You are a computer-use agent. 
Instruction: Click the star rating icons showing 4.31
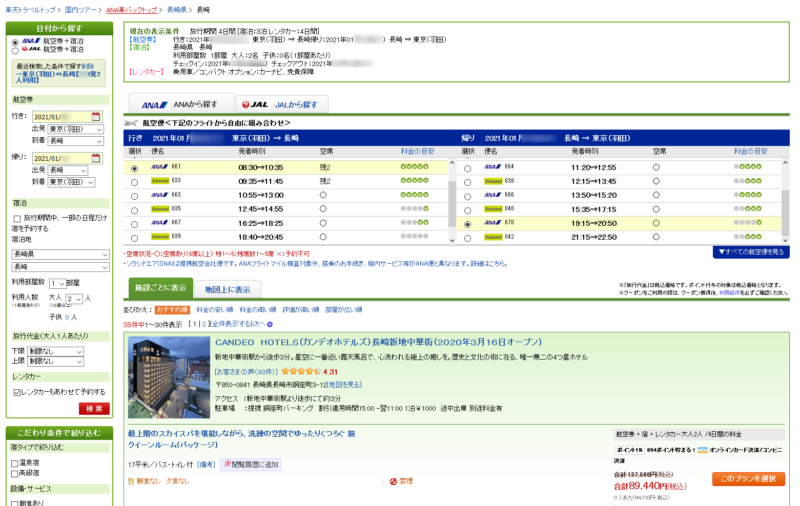[x=301, y=371]
